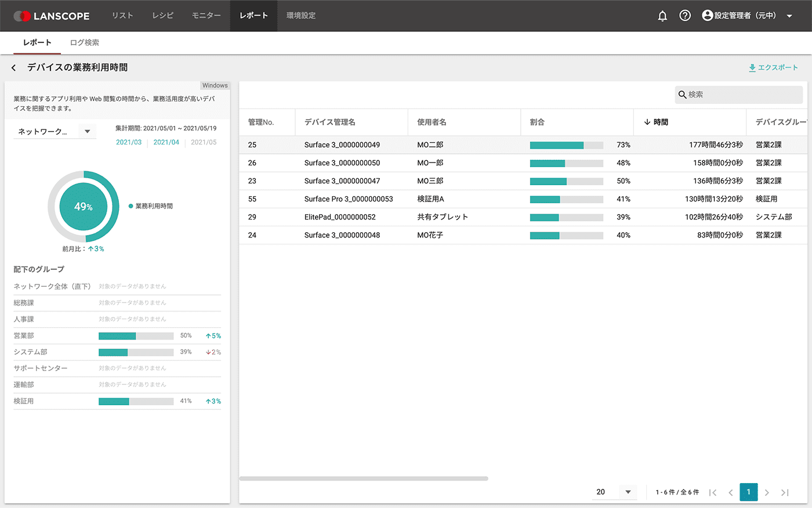Switch to the ログ検索 tab
812x508 pixels.
tap(85, 43)
